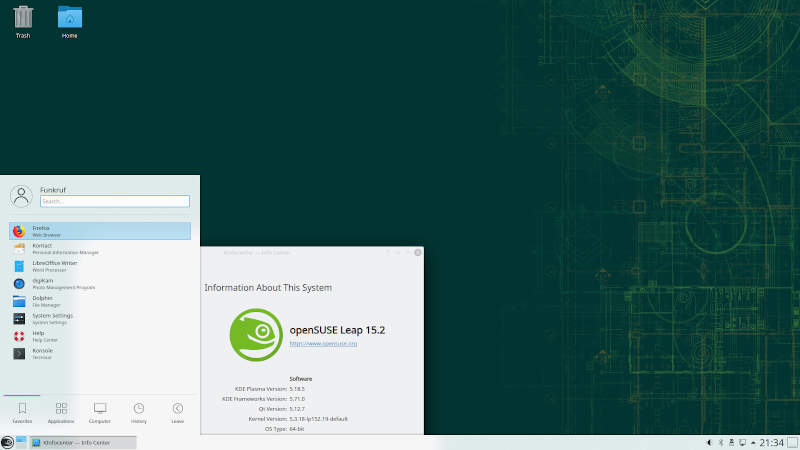Open the History tab
800x450 pixels.
click(139, 412)
